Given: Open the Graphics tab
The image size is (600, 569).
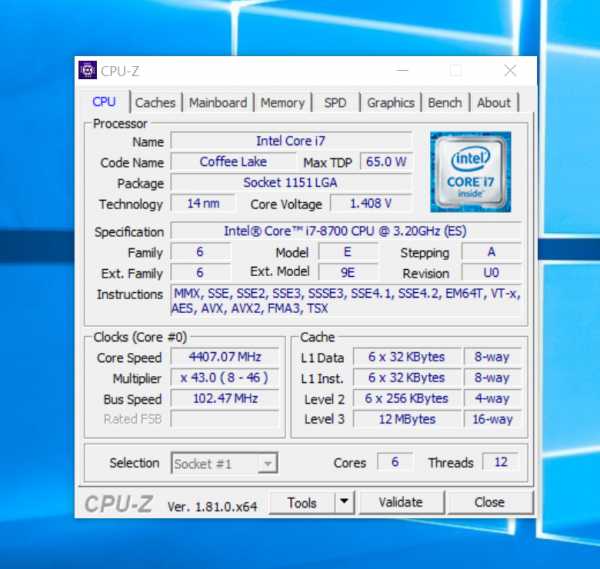Looking at the screenshot, I should pyautogui.click(x=391, y=103).
